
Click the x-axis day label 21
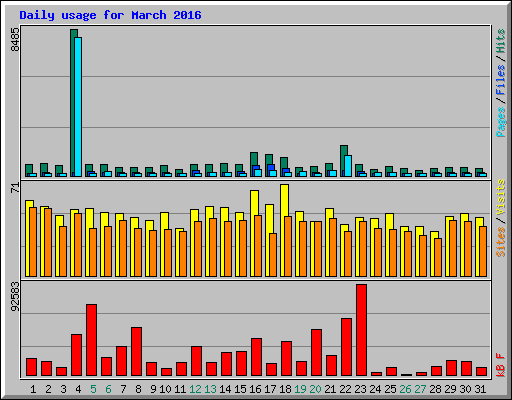[330, 389]
